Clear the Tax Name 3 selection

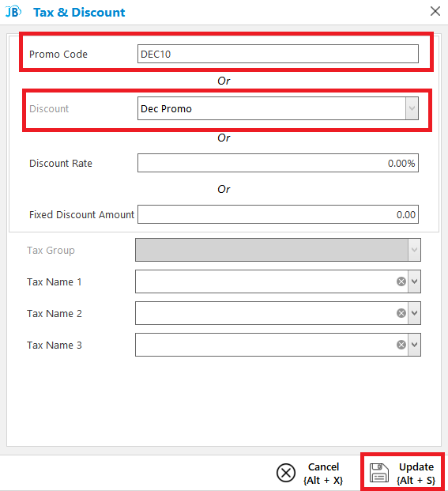point(401,345)
